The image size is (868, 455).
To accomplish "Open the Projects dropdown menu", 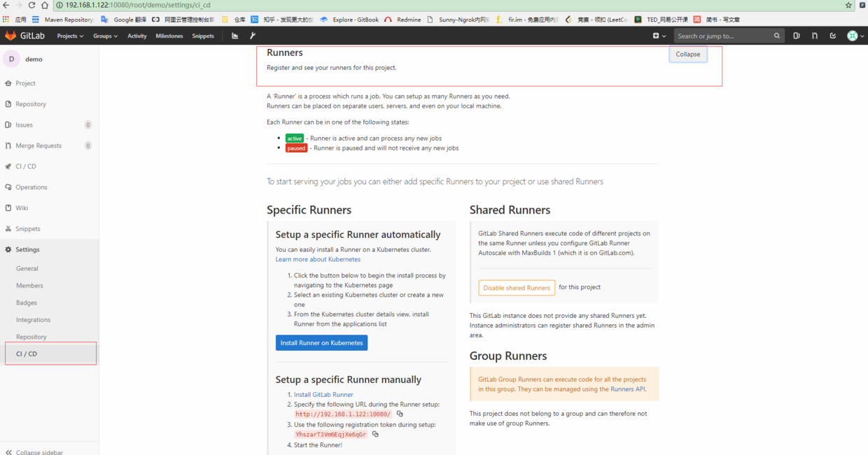I will (70, 36).
